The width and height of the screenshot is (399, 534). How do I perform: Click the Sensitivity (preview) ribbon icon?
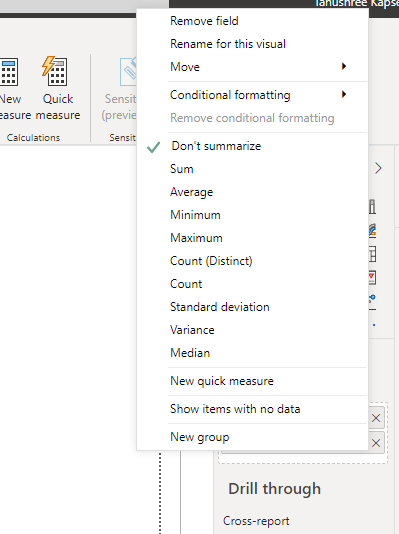coord(128,72)
